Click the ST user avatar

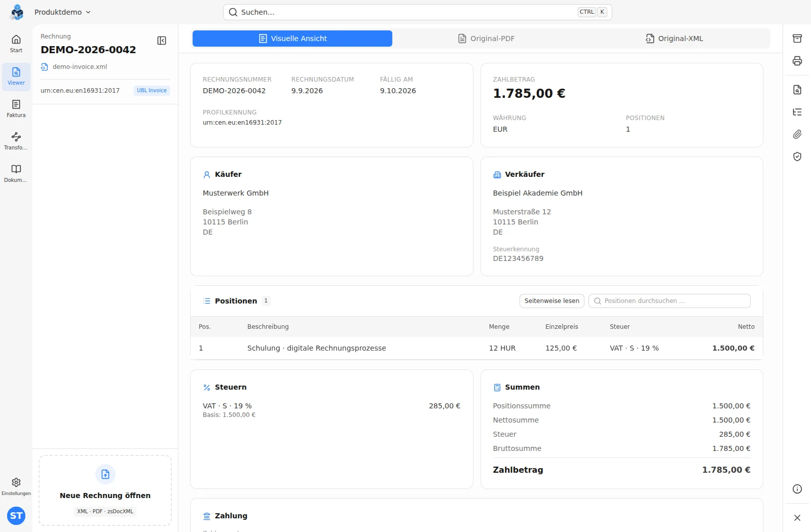[x=16, y=516]
